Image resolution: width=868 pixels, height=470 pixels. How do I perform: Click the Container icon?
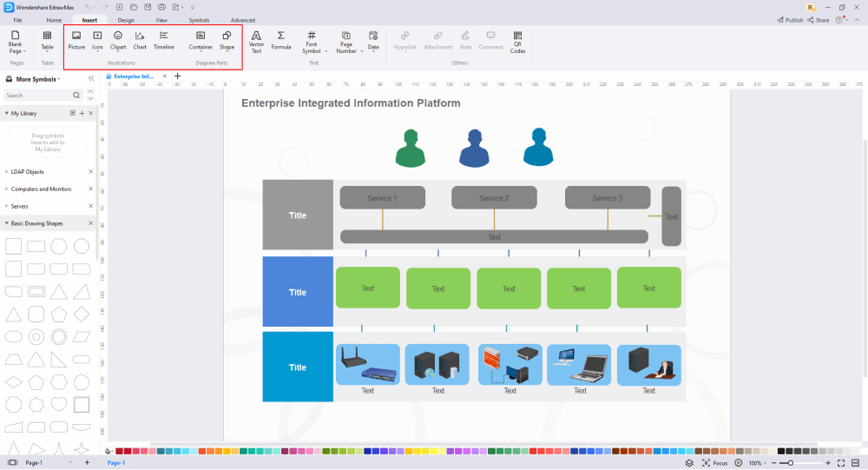click(x=201, y=40)
